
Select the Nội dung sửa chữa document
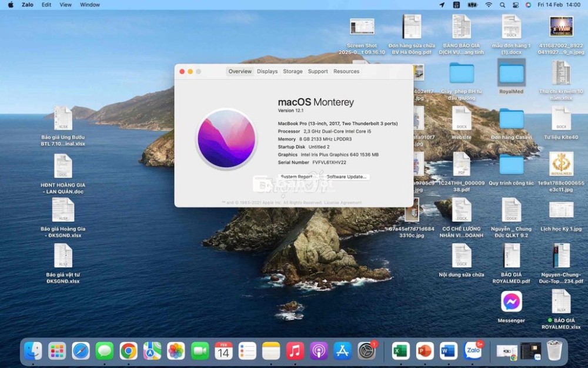(462, 260)
